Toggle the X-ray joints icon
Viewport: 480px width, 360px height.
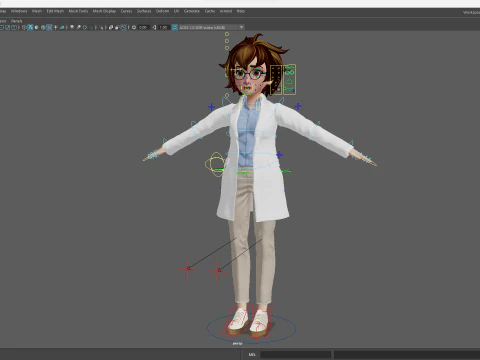tap(123, 27)
